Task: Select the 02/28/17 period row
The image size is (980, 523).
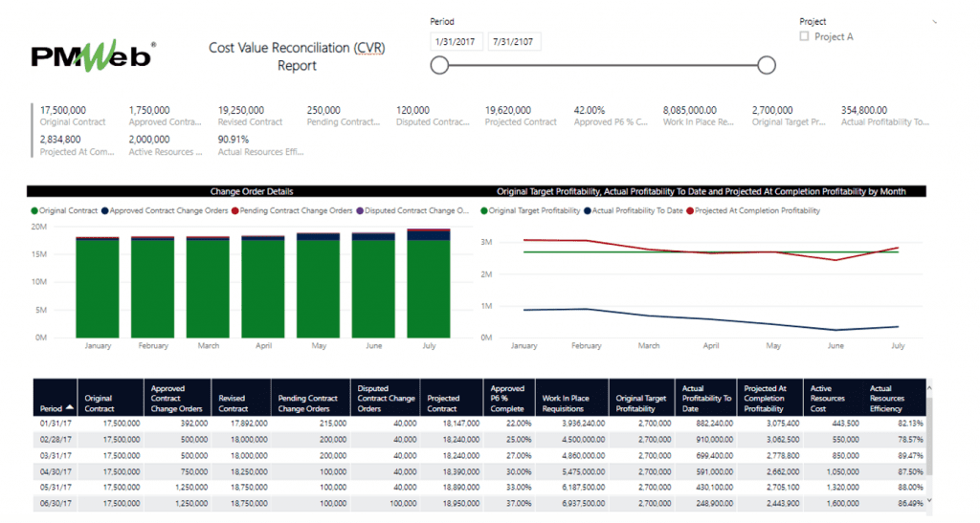Action: point(479,440)
